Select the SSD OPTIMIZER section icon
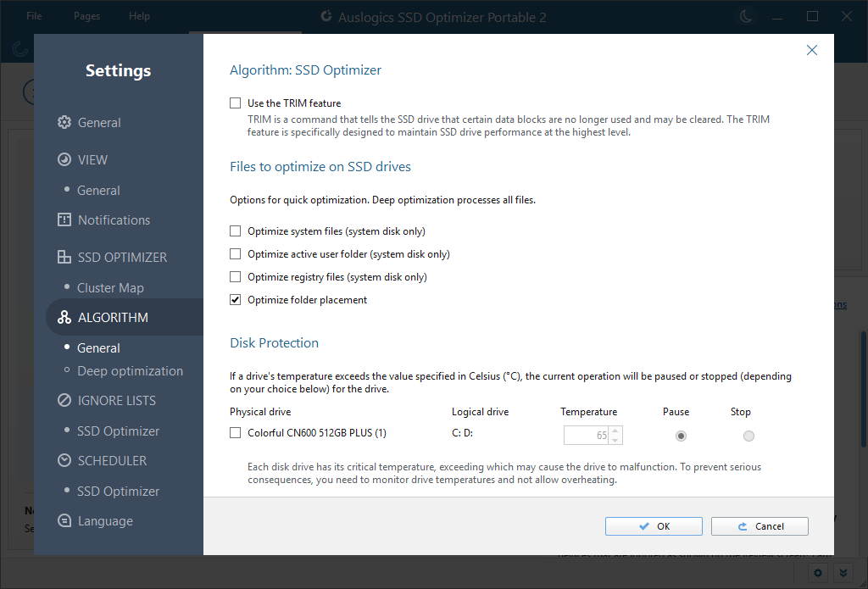The image size is (868, 589). (64, 257)
